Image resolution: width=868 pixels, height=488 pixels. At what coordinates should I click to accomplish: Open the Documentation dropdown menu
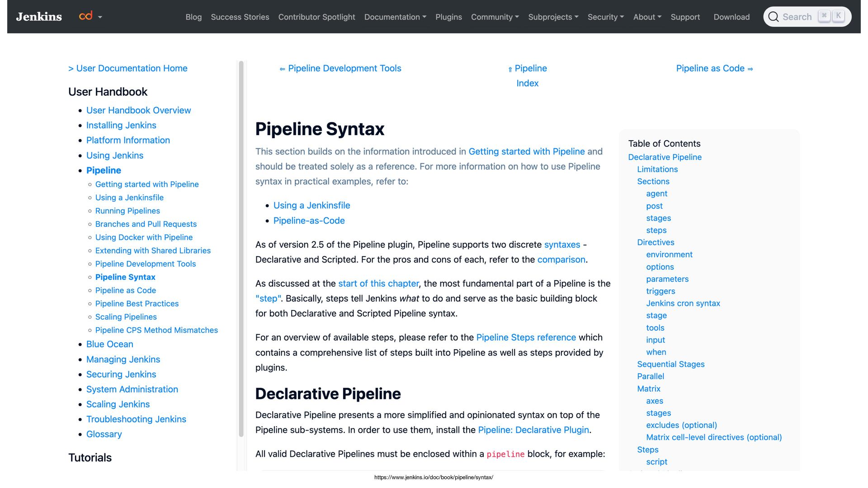pyautogui.click(x=395, y=17)
